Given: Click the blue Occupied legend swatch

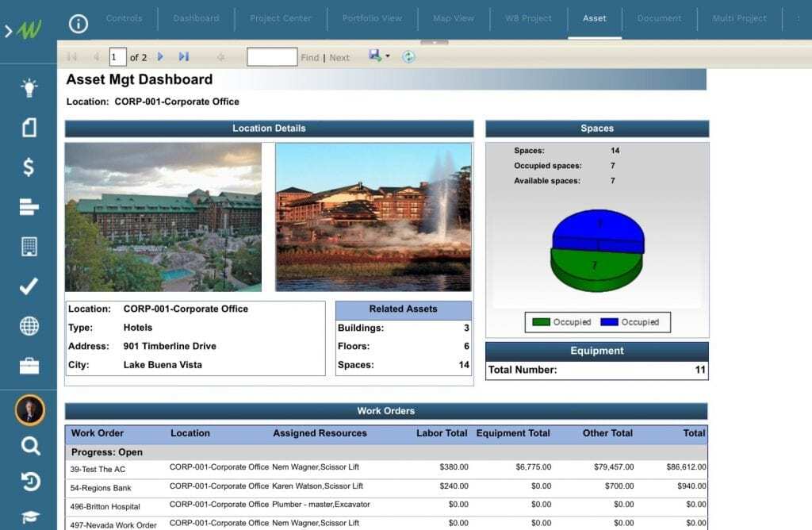Looking at the screenshot, I should point(609,322).
